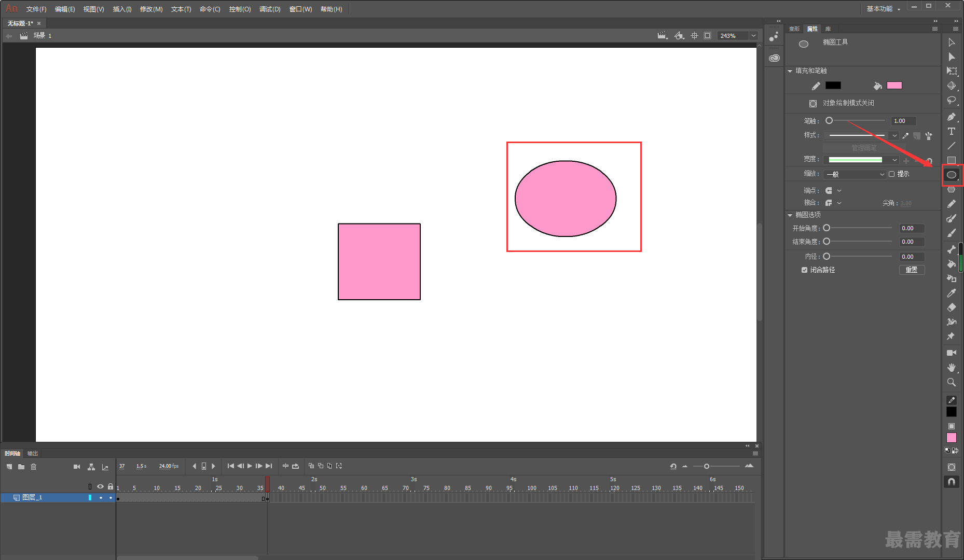The image size is (964, 560).
Task: Toggle lock dot for 图层_1
Action: pyautogui.click(x=111, y=498)
